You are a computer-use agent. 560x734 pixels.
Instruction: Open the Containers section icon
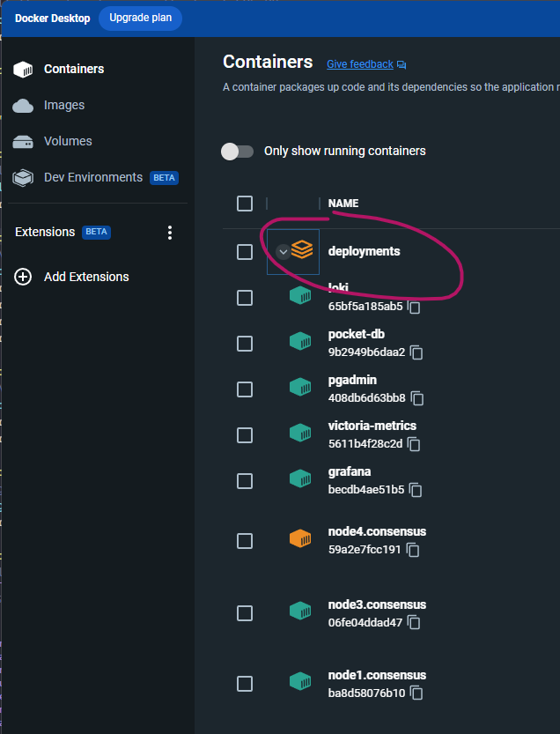[22, 69]
